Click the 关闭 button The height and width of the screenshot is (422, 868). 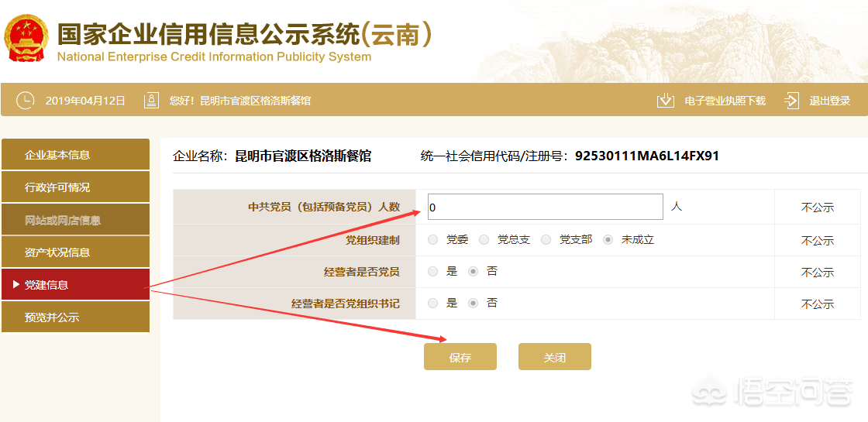tap(555, 357)
